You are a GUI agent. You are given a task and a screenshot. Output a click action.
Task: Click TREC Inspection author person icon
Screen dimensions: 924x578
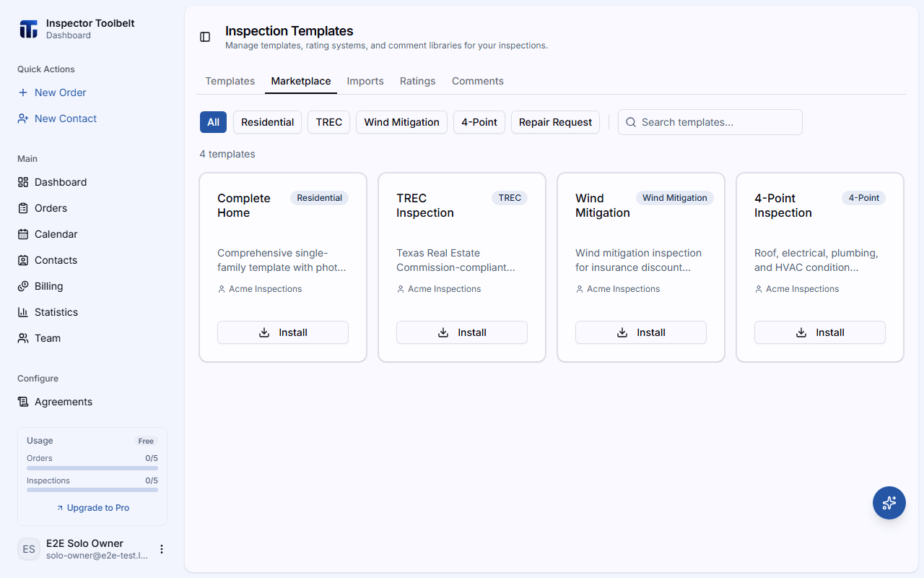coord(401,289)
